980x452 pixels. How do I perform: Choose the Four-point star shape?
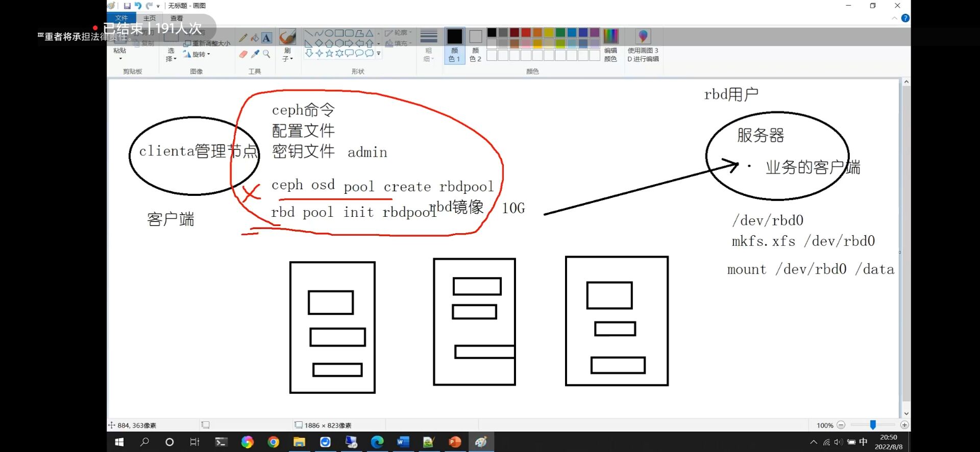click(319, 53)
